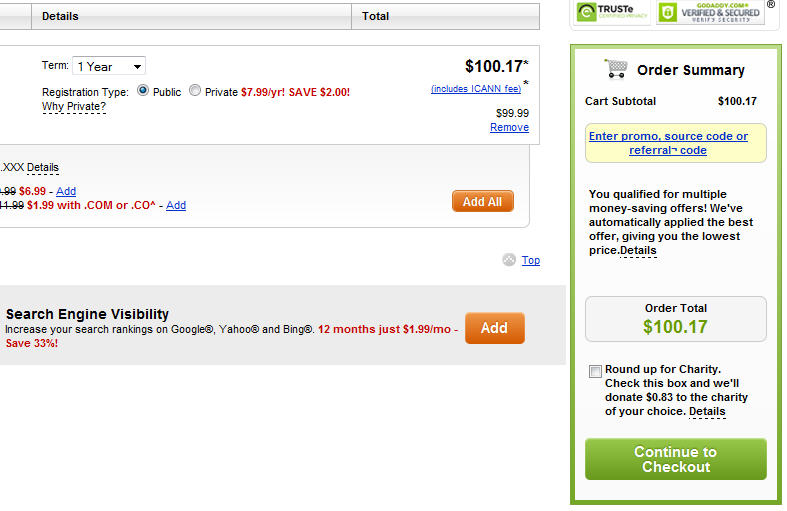Expand the Why Private? explanation
The width and height of the screenshot is (787, 511).
(x=74, y=106)
